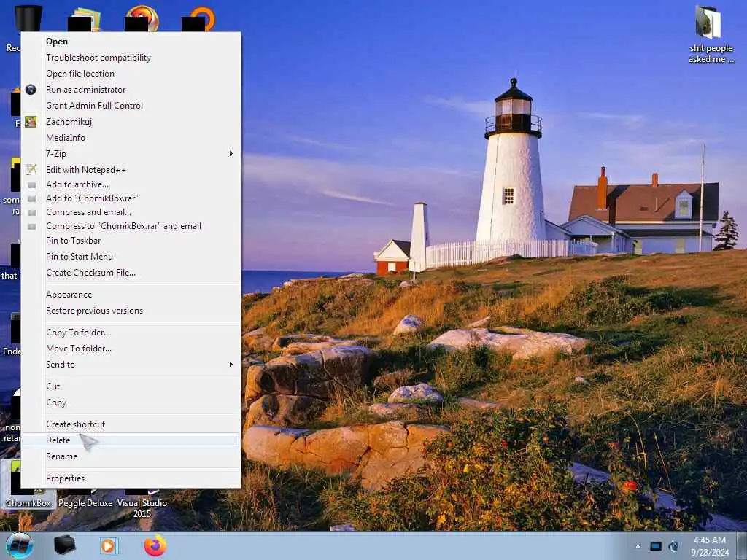Viewport: 747px width, 560px height.
Task: Show hidden tray icons arrow
Action: [x=638, y=546]
